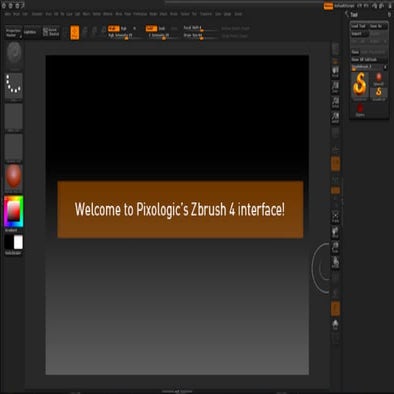Toggle the M material channel button

134,29
